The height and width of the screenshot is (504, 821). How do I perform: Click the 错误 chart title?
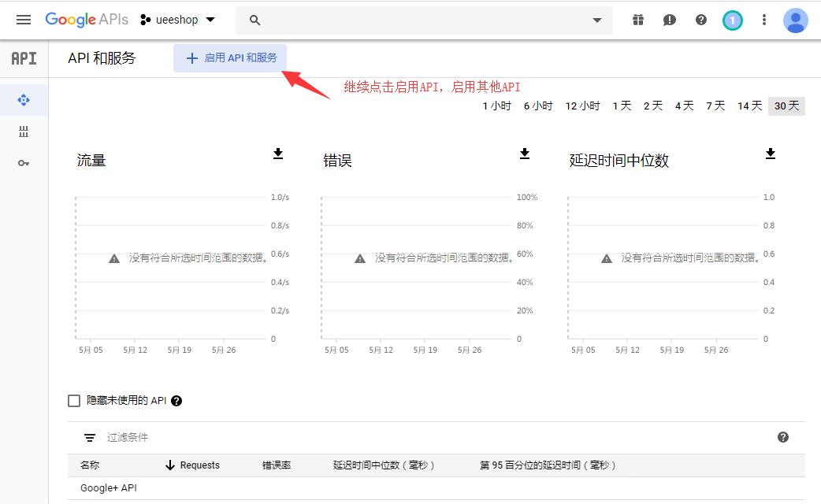coord(337,160)
